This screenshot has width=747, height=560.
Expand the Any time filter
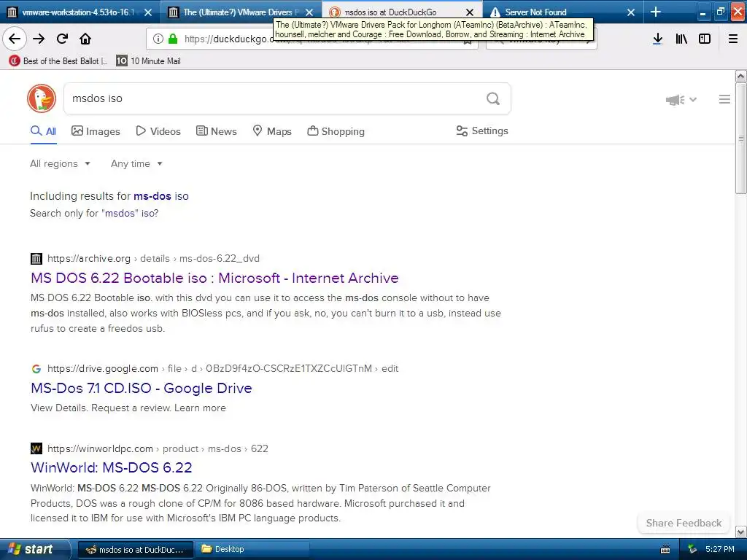[x=136, y=164]
